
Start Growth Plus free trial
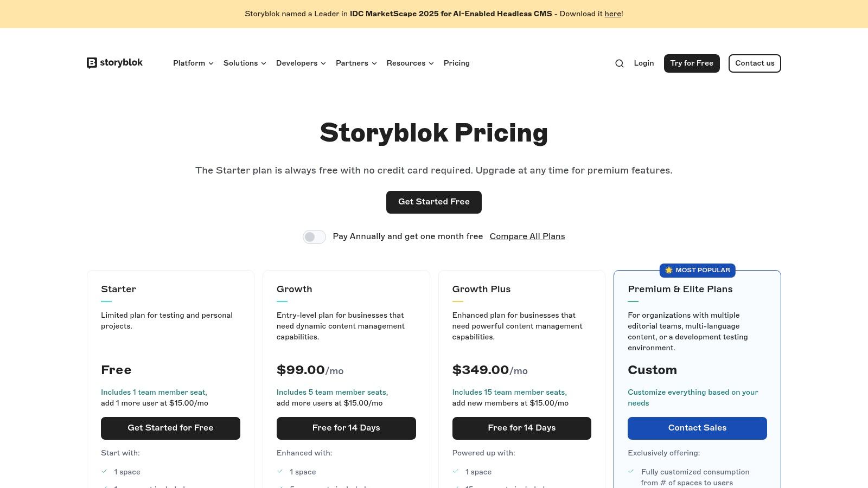(521, 428)
